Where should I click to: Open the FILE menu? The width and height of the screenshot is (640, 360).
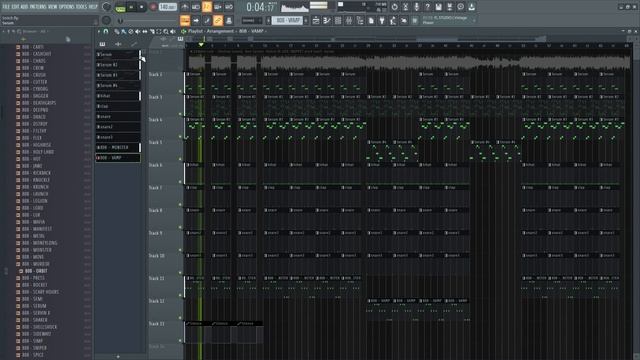pos(6,7)
